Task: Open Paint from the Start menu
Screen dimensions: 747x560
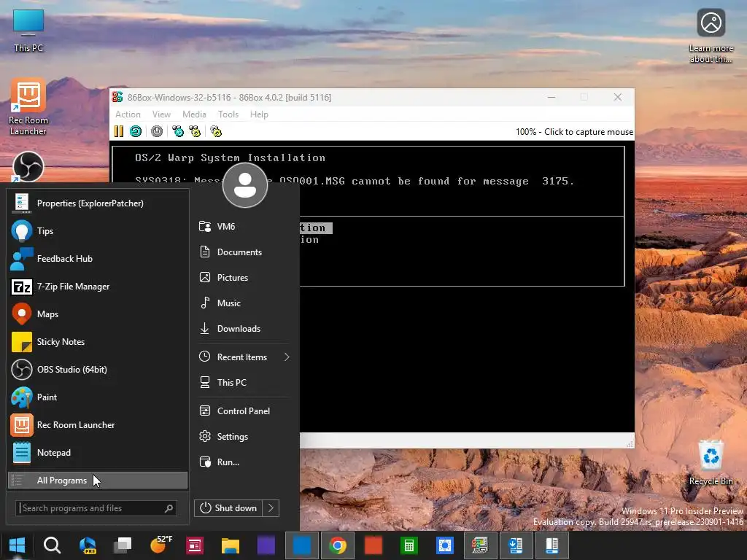Action: tap(98, 397)
